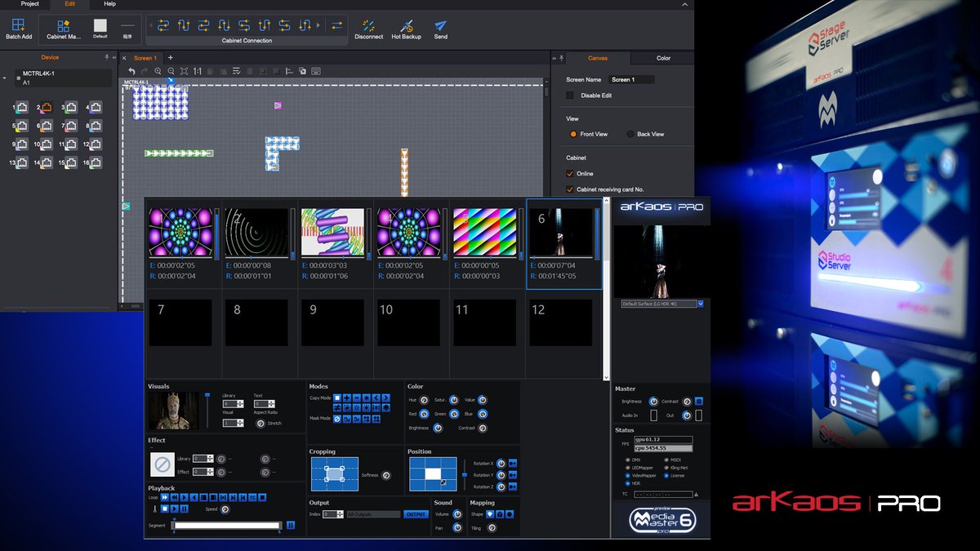Switch to the Color tab

663,58
